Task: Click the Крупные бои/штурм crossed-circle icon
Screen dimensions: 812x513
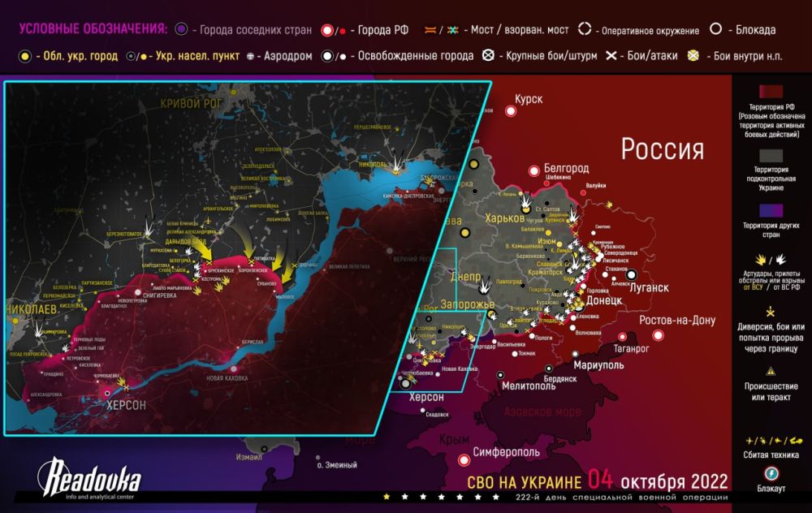Action: 488,56
